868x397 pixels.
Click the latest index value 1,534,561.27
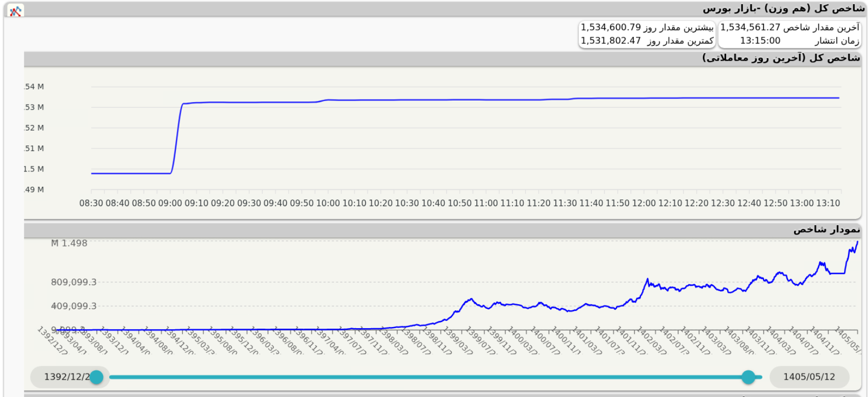pos(750,28)
